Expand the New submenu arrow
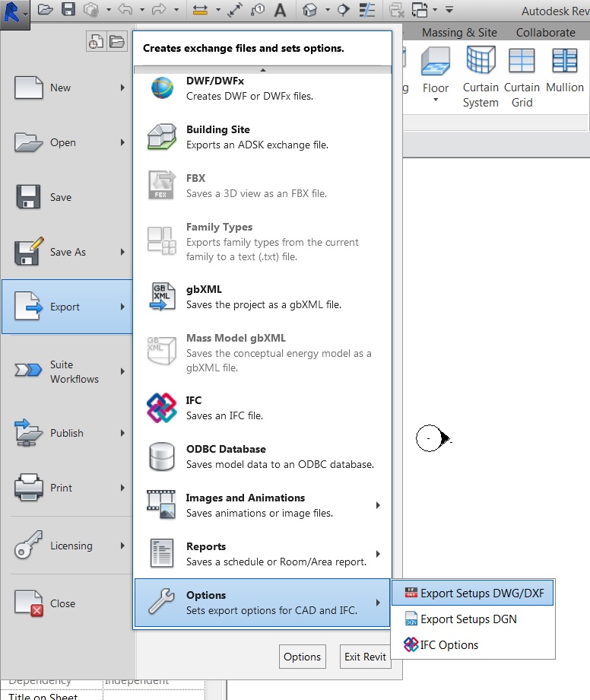590x700 pixels. pos(122,88)
